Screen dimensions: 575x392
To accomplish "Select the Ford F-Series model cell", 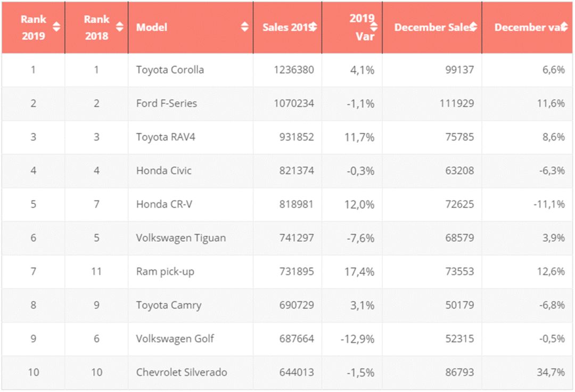I will (166, 103).
